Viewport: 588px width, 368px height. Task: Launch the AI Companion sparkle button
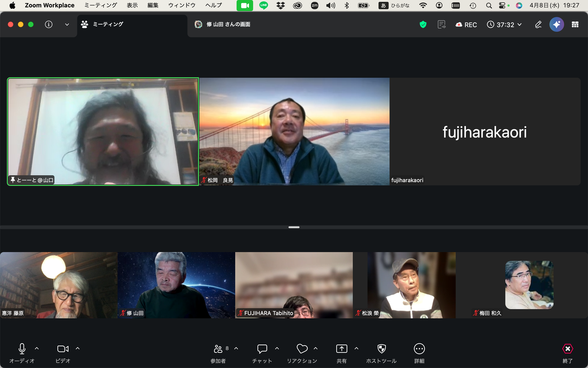[557, 25]
